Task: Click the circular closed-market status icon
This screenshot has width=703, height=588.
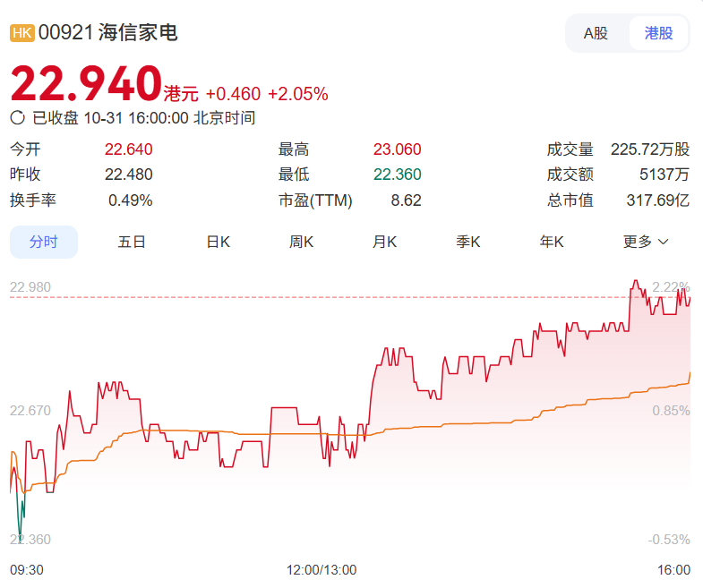Action: coord(17,117)
